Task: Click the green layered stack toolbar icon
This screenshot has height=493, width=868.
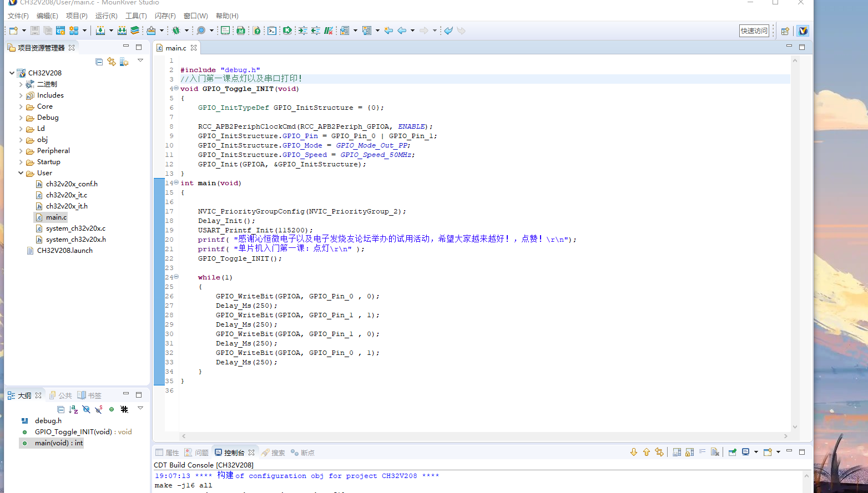Action: coord(135,31)
